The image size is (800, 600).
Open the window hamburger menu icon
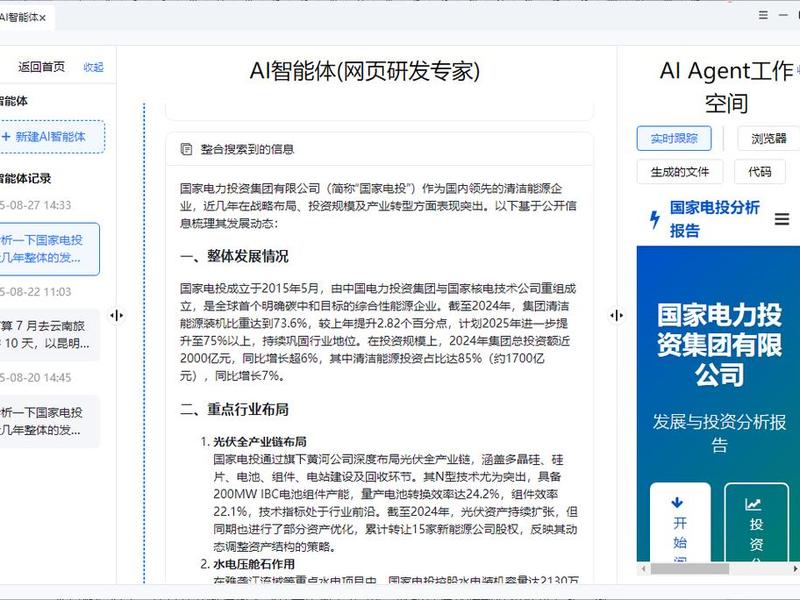coord(763,15)
